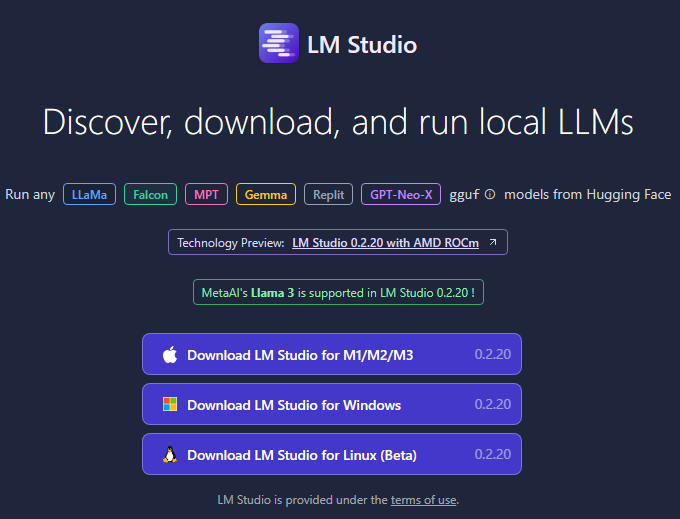680x519 pixels.
Task: Download LM Studio for Windows
Action: pos(332,404)
